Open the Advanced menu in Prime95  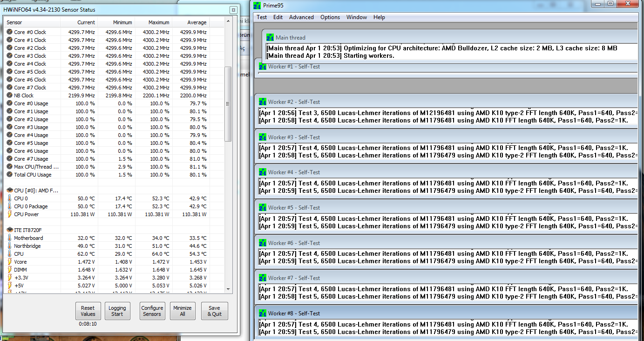[301, 17]
